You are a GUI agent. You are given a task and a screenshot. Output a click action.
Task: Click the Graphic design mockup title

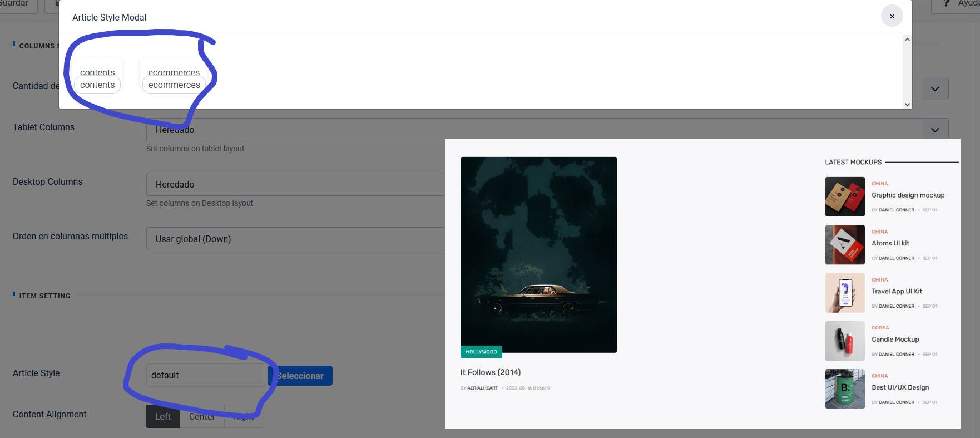tap(908, 195)
